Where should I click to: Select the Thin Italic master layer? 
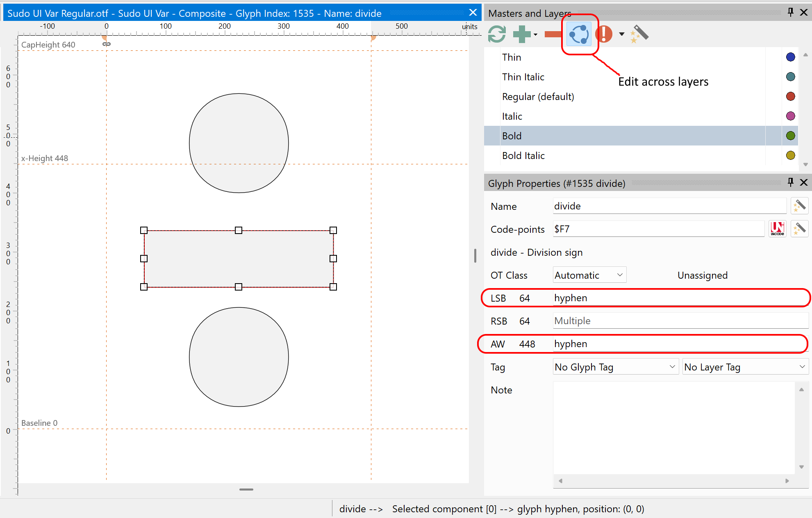click(523, 77)
